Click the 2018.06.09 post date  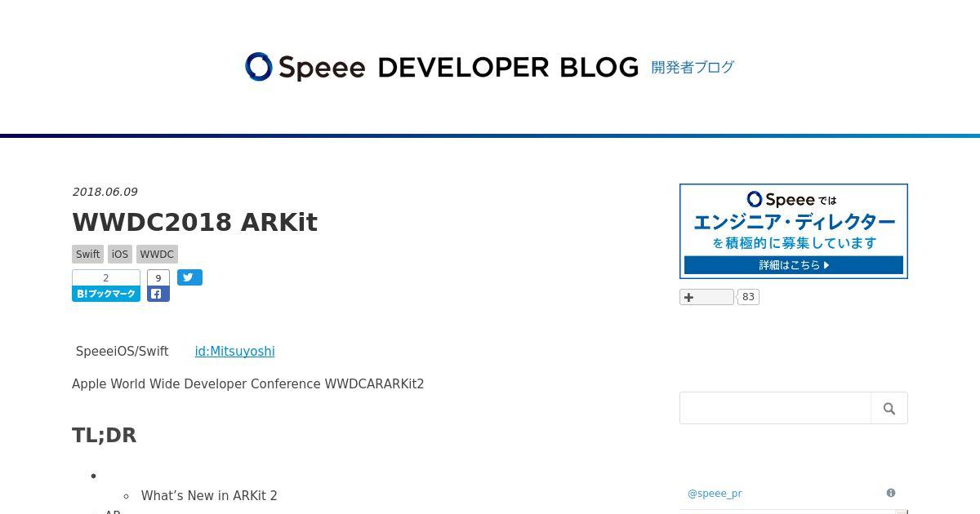pyautogui.click(x=105, y=192)
